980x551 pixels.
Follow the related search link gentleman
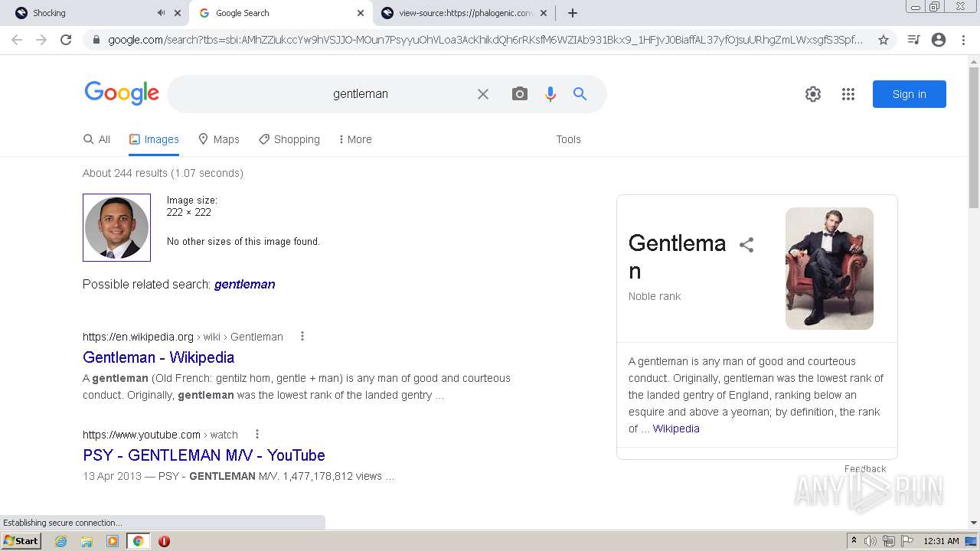pyautogui.click(x=244, y=284)
